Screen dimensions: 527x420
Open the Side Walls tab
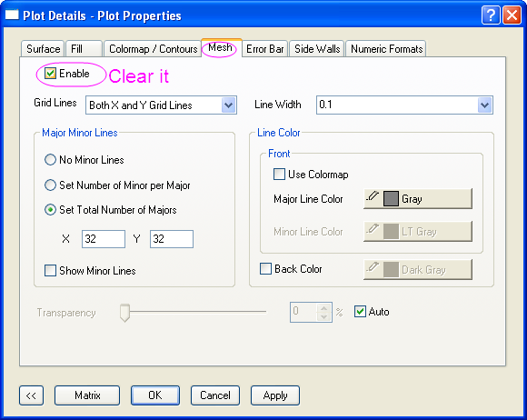(317, 49)
